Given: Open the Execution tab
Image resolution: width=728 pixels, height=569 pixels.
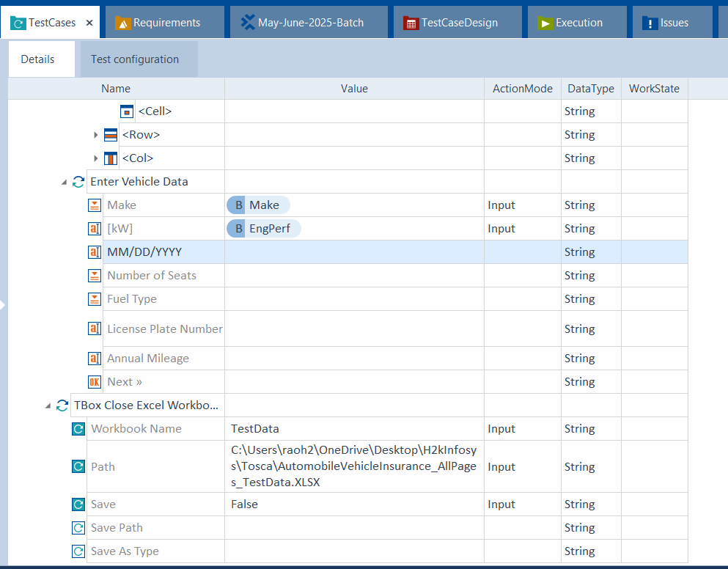Looking at the screenshot, I should coord(578,23).
